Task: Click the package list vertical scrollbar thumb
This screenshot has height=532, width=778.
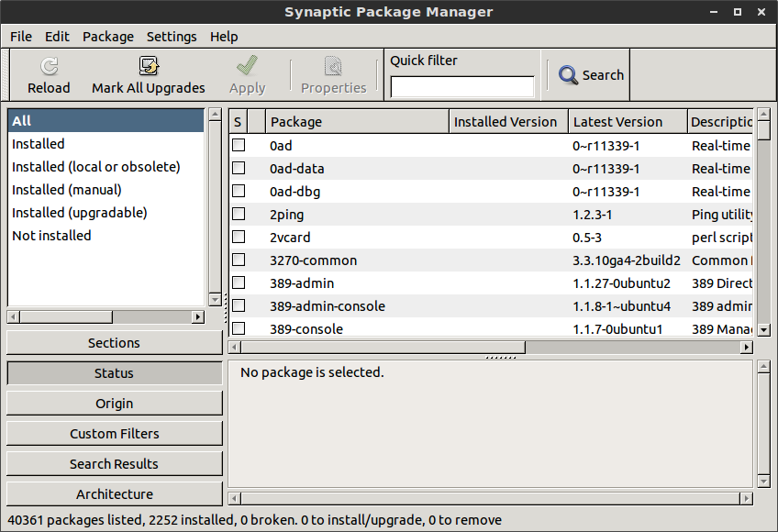Action: click(x=764, y=130)
